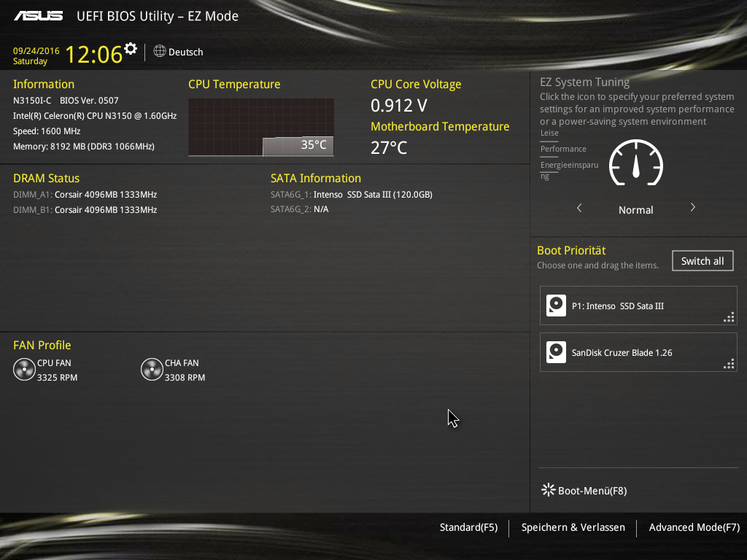Click Speichern & Verlassen
Image resolution: width=747 pixels, height=560 pixels.
573,527
